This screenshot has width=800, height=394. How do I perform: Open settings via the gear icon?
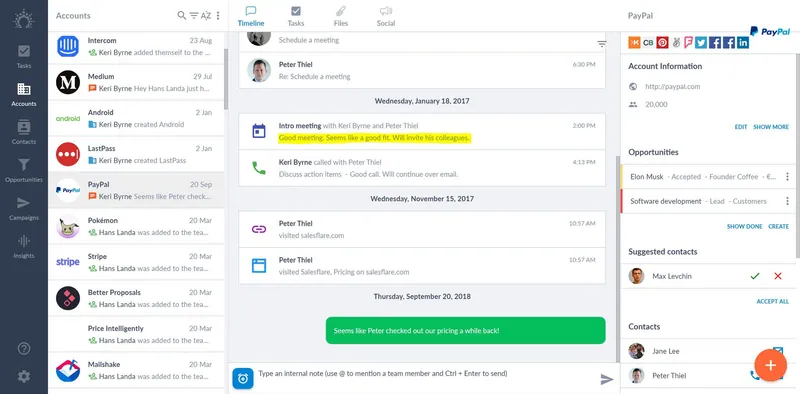tap(24, 377)
